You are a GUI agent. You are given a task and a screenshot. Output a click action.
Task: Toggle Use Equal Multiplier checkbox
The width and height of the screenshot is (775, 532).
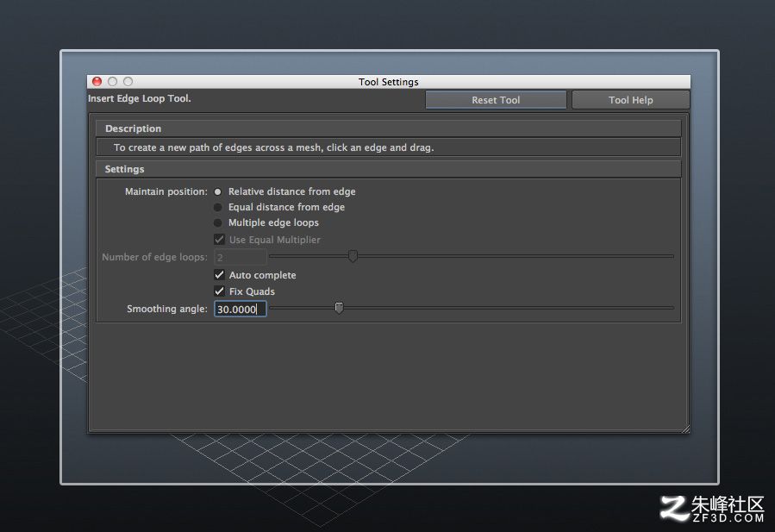(x=220, y=240)
